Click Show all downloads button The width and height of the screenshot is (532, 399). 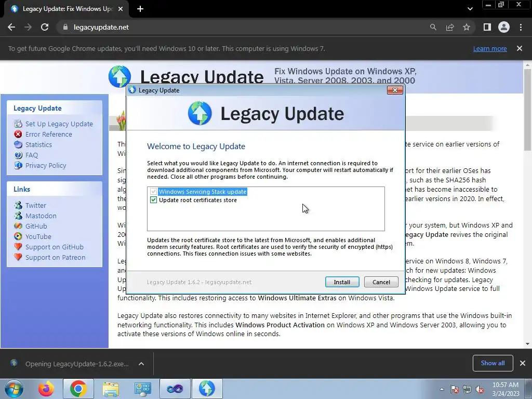[493, 363]
